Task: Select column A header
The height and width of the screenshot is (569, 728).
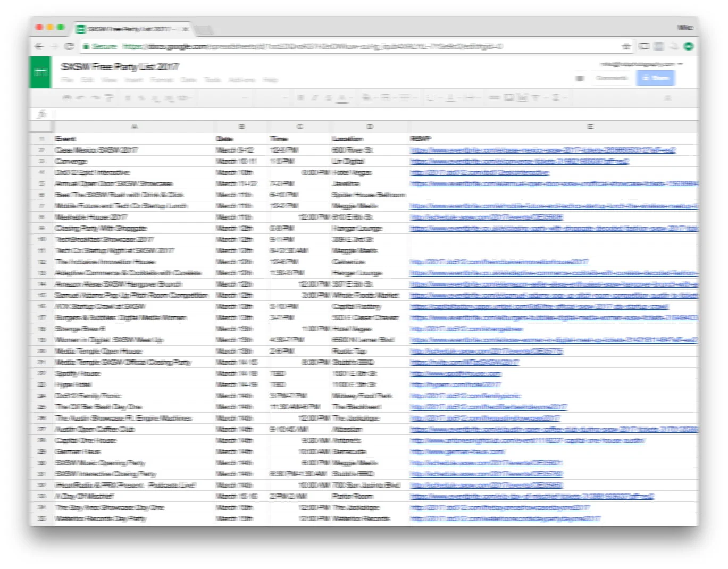Action: click(x=134, y=127)
